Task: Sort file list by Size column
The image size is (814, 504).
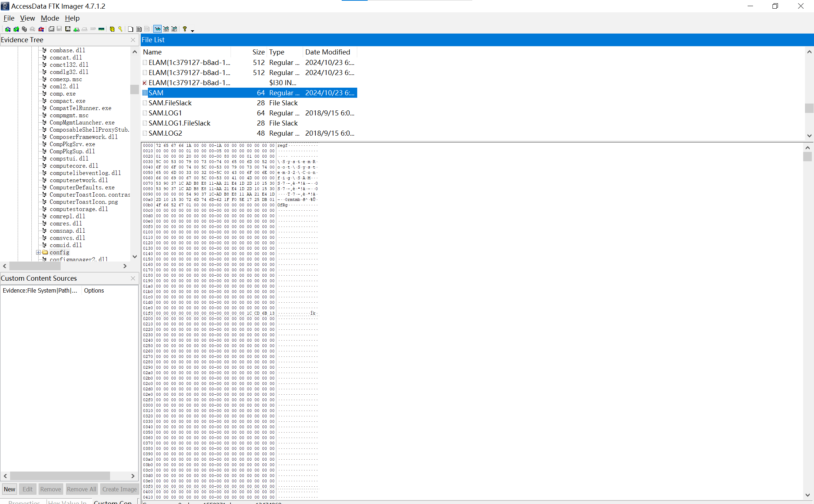Action: [x=249, y=52]
